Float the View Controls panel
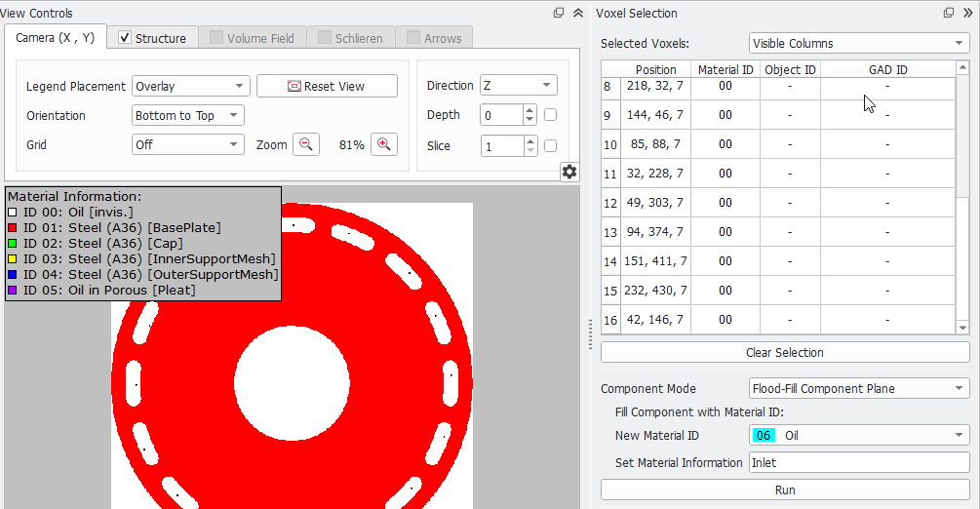Viewport: 980px width, 509px height. click(559, 13)
